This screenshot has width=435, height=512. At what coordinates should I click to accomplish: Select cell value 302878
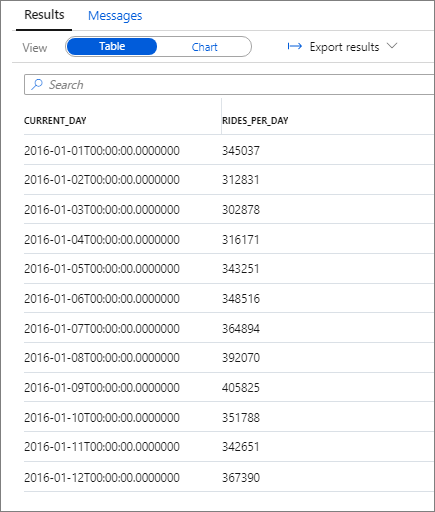coord(241,210)
